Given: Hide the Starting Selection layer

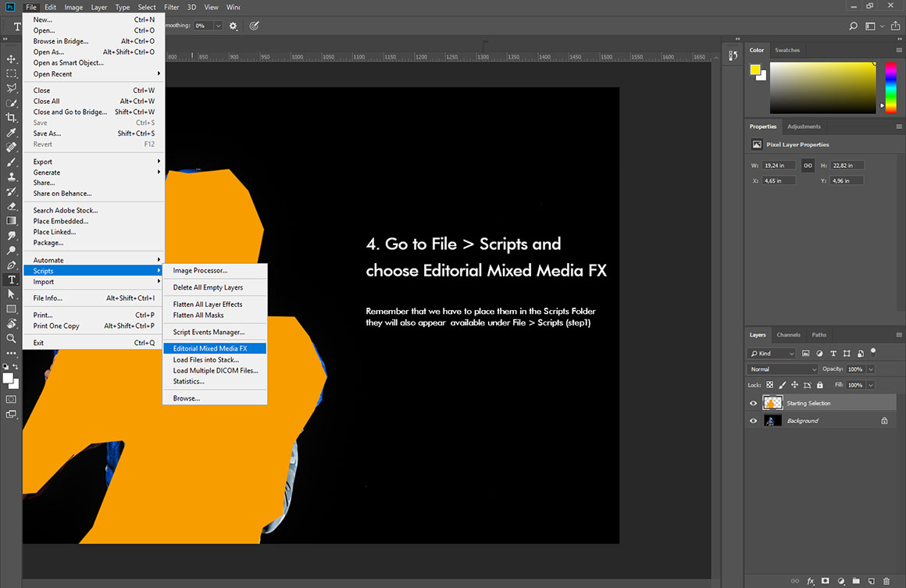Looking at the screenshot, I should (753, 403).
